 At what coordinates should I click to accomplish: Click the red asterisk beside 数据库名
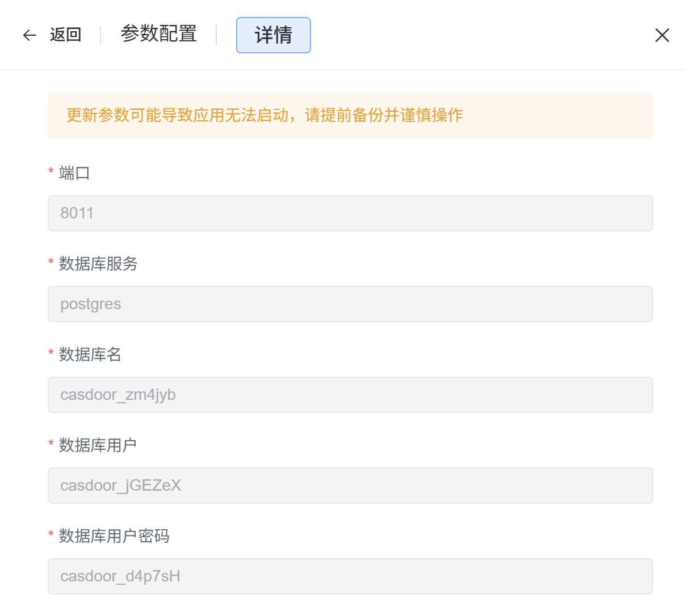tap(51, 353)
